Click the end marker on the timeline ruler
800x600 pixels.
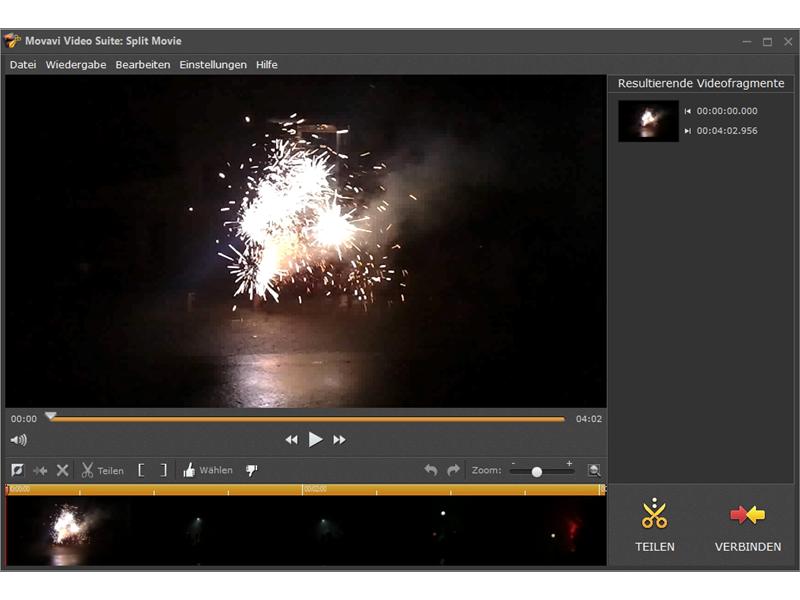(x=602, y=489)
